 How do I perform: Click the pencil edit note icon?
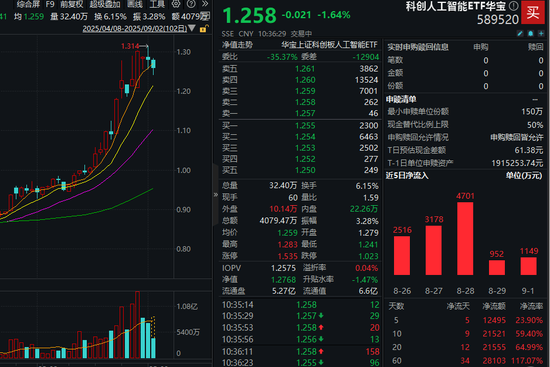(520, 33)
